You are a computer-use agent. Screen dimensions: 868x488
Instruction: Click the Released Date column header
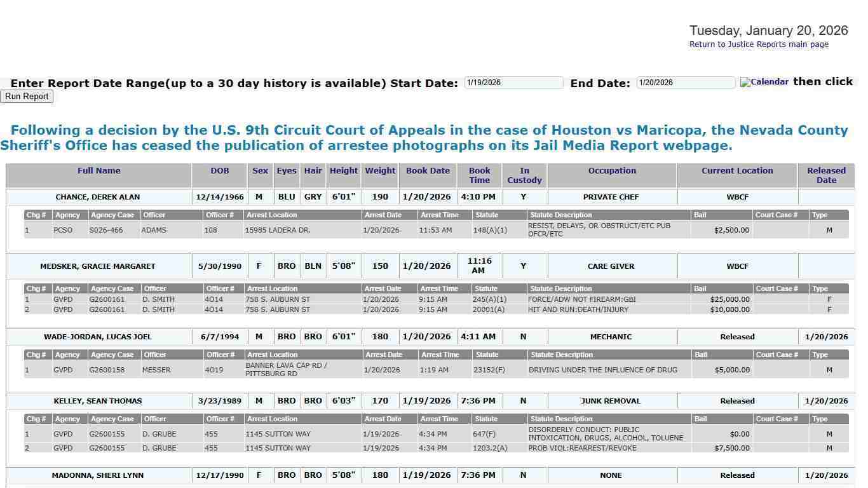826,175
